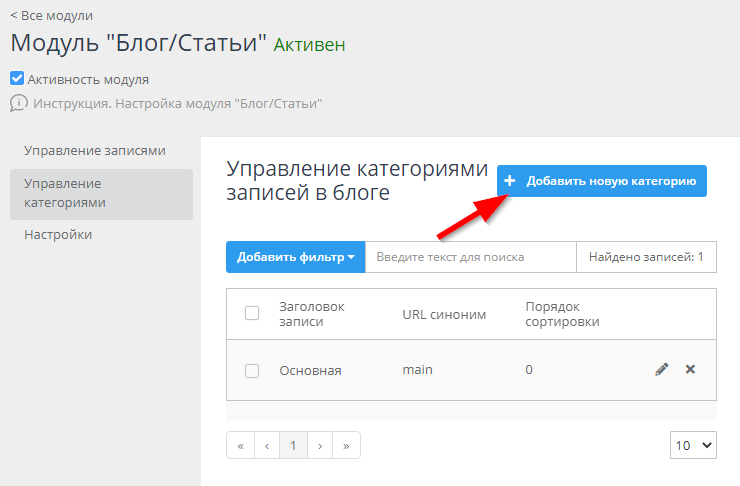Open Настройки in the sidebar
The image size is (740, 486).
point(58,235)
